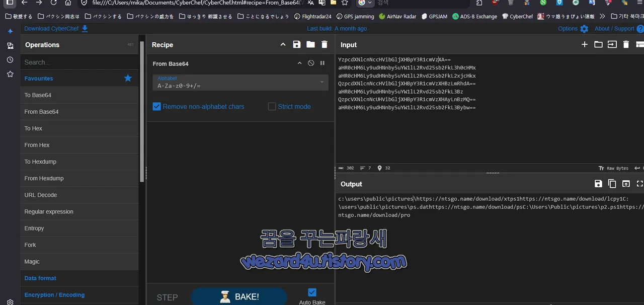Select To Hexdump operation
Screen dimensions: 644x305
tap(79, 162)
